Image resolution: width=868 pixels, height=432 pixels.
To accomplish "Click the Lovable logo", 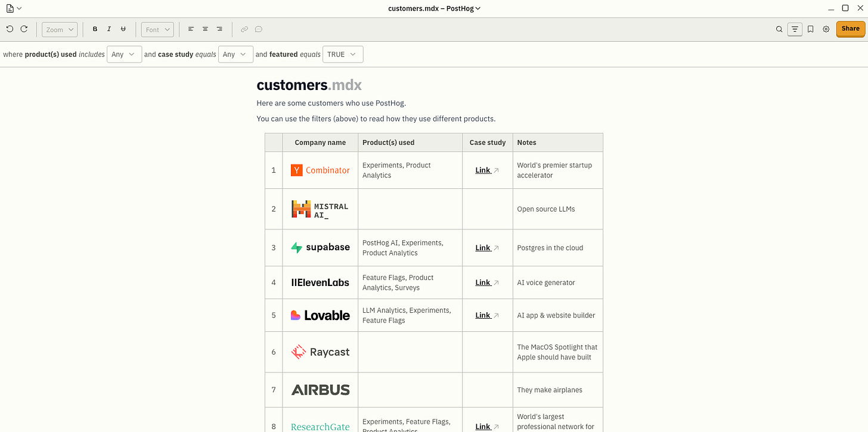I will pyautogui.click(x=320, y=315).
